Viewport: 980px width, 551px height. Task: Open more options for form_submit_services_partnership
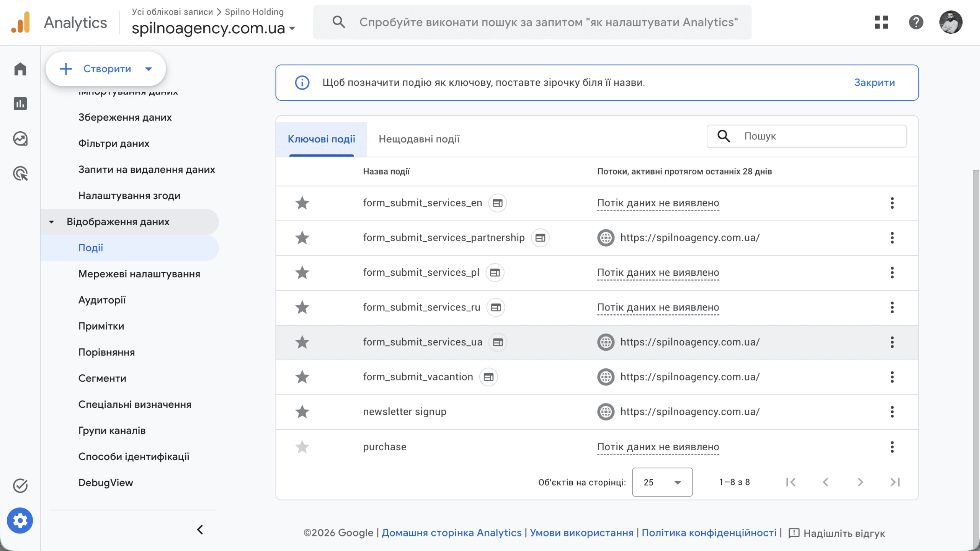pos(892,238)
